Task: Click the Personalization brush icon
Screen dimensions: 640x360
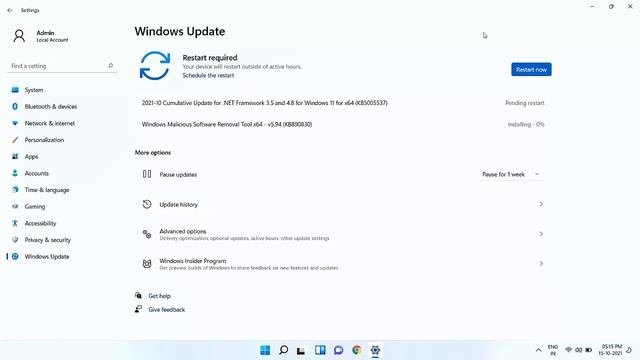Action: click(15, 140)
